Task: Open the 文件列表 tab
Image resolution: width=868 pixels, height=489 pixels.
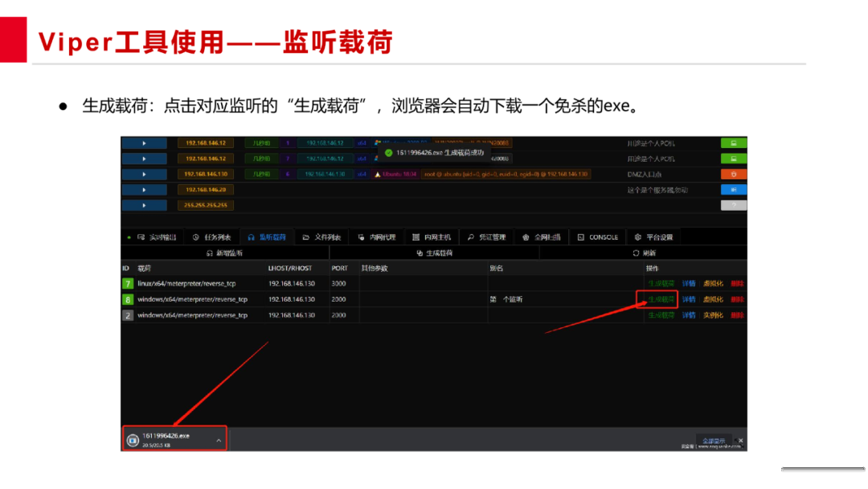Action: pos(321,237)
